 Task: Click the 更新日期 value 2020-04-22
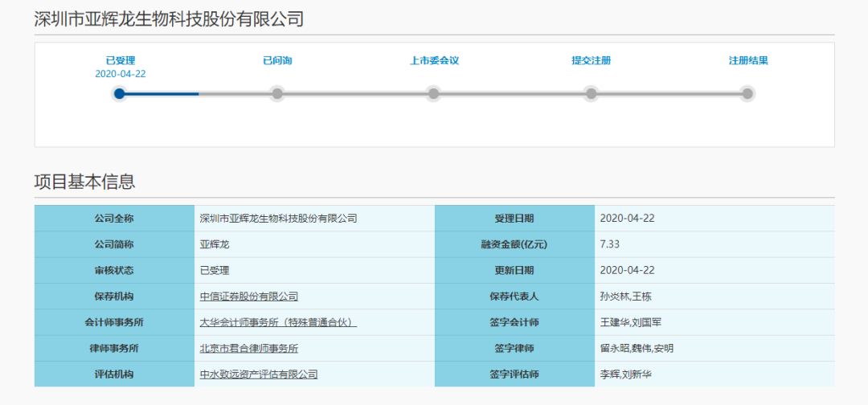(x=627, y=271)
